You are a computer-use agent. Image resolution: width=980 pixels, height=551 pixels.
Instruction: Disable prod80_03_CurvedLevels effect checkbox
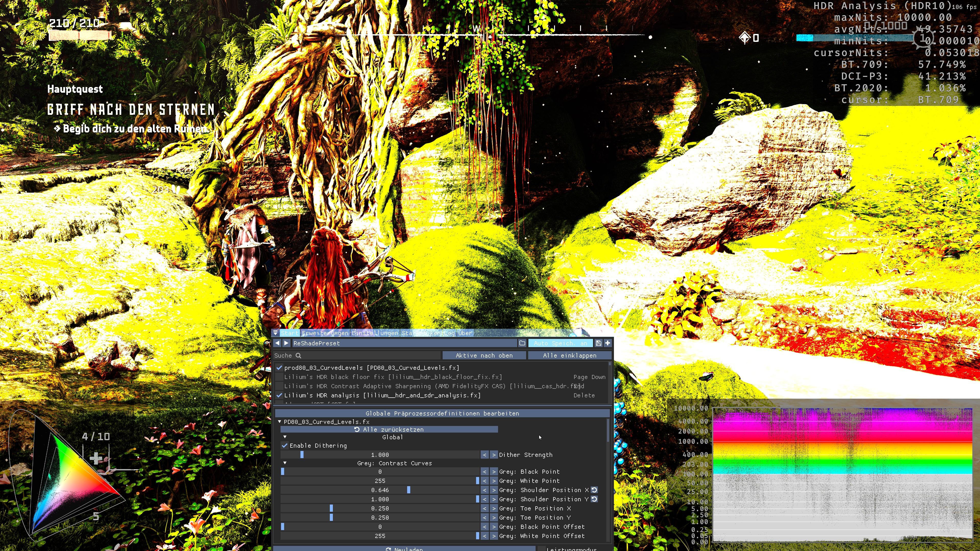[280, 368]
